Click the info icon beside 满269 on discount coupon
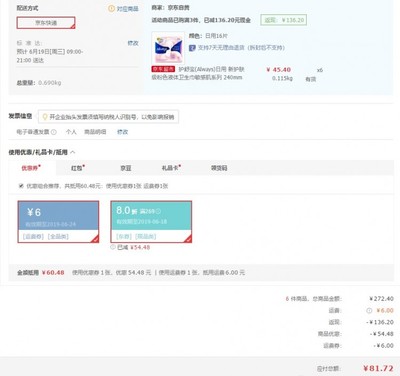 click(158, 211)
